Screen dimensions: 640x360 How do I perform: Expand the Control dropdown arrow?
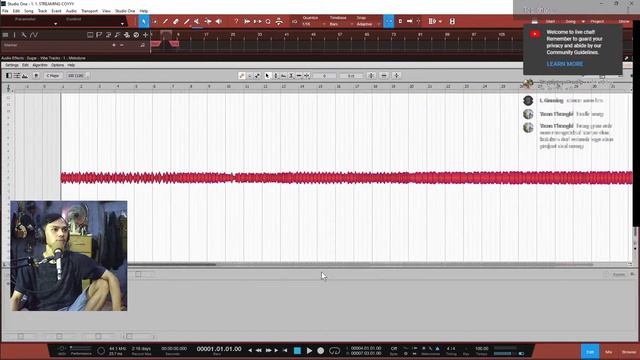click(122, 24)
